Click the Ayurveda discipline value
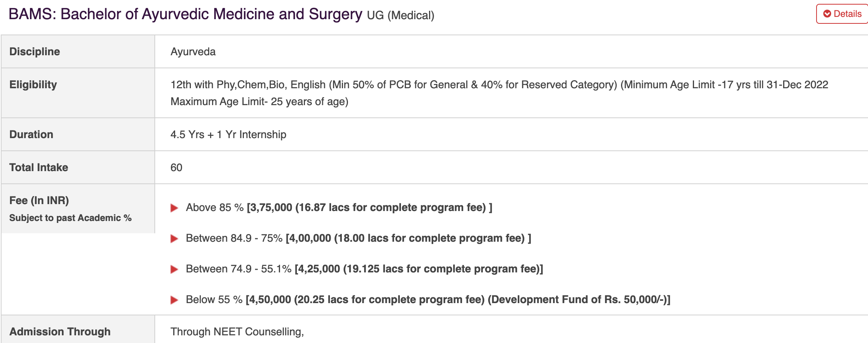The width and height of the screenshot is (868, 343). (193, 51)
